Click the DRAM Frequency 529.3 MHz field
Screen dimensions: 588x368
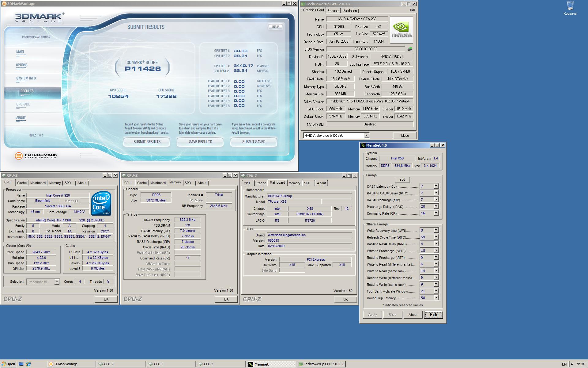(187, 220)
